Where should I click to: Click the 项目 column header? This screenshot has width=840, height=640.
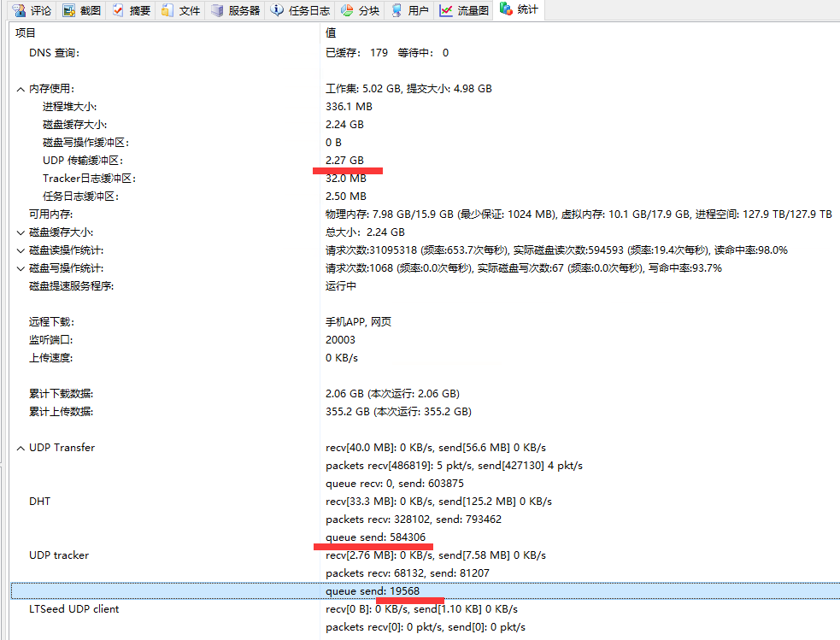[165, 32]
